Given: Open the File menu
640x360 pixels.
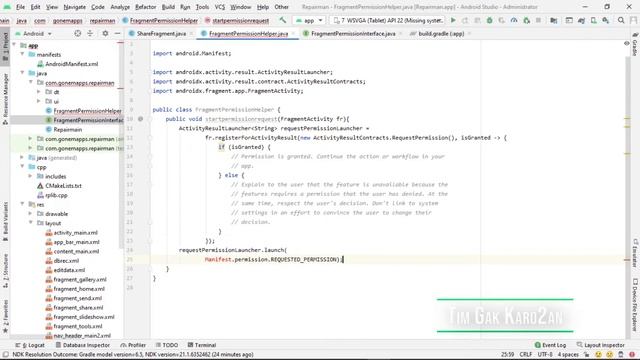Looking at the screenshot, I should tap(20, 7).
